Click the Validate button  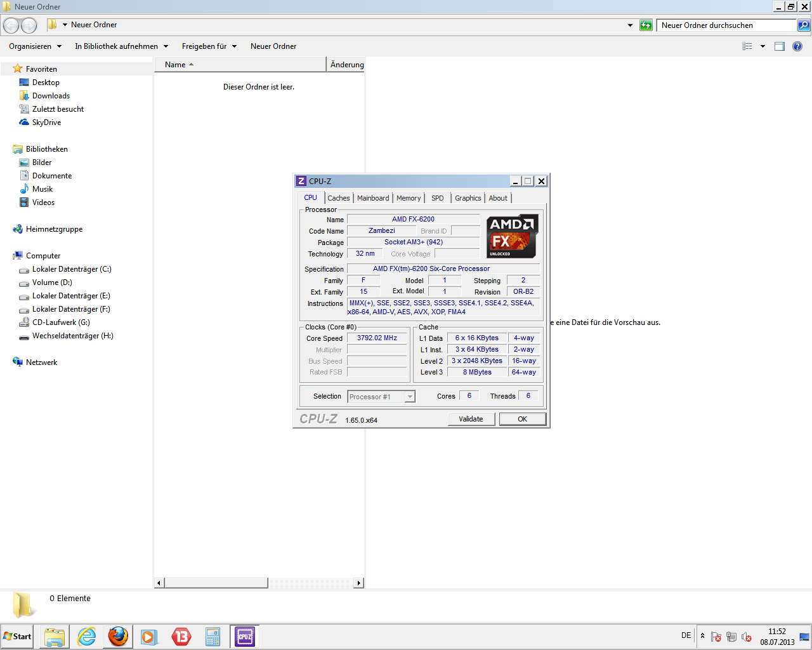(x=471, y=419)
